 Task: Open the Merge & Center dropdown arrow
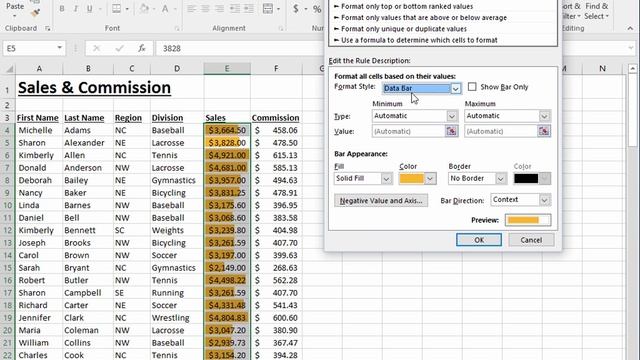point(278,9)
